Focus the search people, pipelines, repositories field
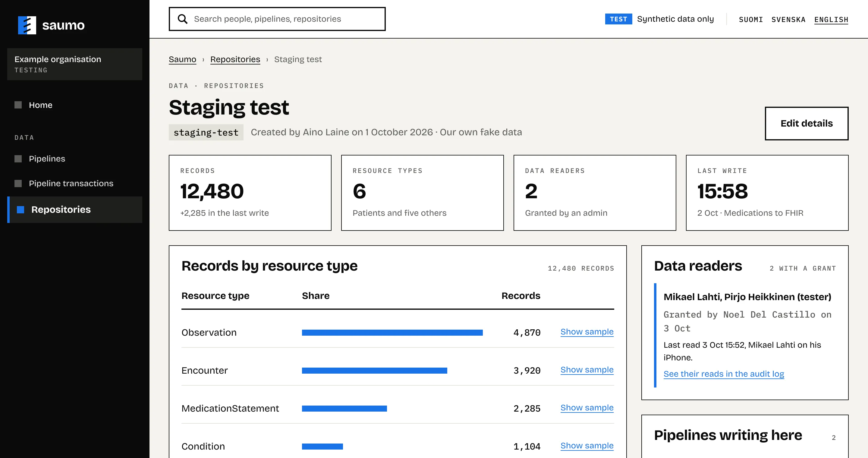This screenshot has width=868, height=458. [x=277, y=19]
